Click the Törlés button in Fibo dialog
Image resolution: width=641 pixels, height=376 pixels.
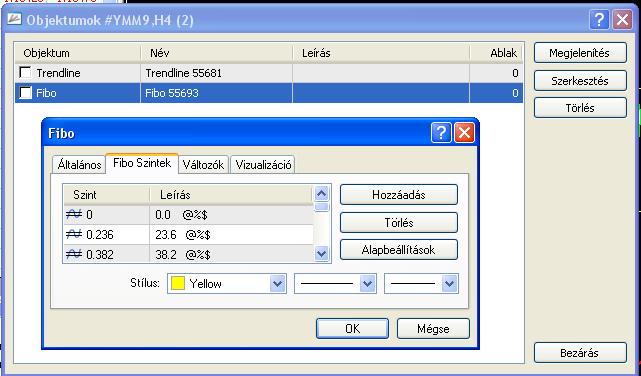click(399, 223)
